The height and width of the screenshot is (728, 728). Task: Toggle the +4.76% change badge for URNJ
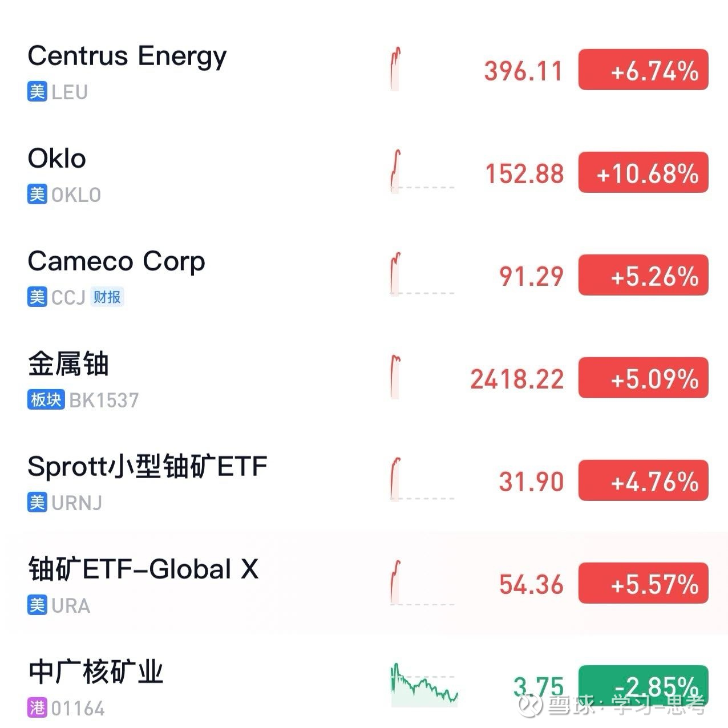tap(643, 481)
